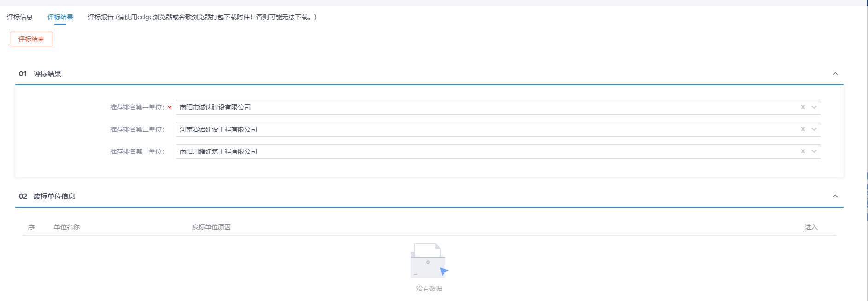The width and height of the screenshot is (868, 301).
Task: Click the 序 column header
Action: point(31,227)
